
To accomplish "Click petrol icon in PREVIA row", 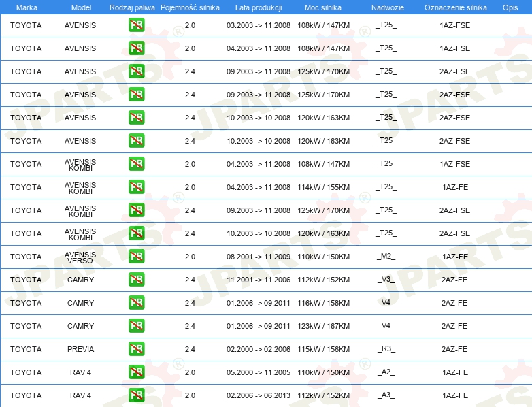I will coord(136,348).
